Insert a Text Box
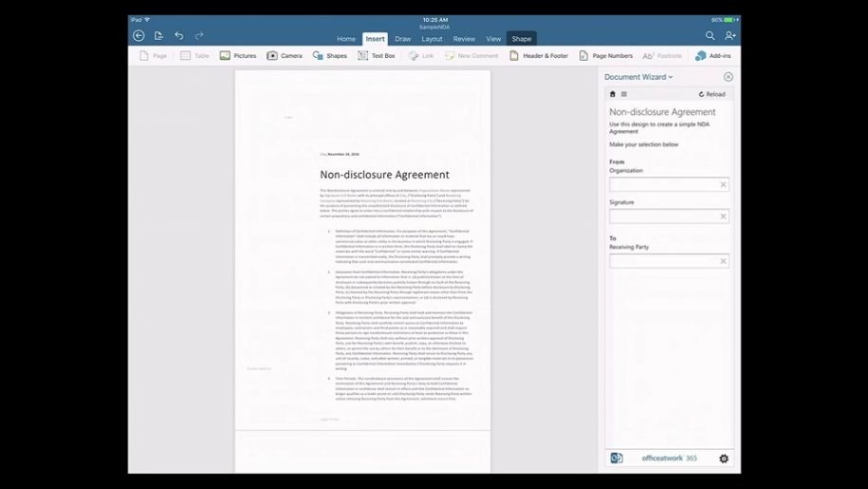 point(377,56)
